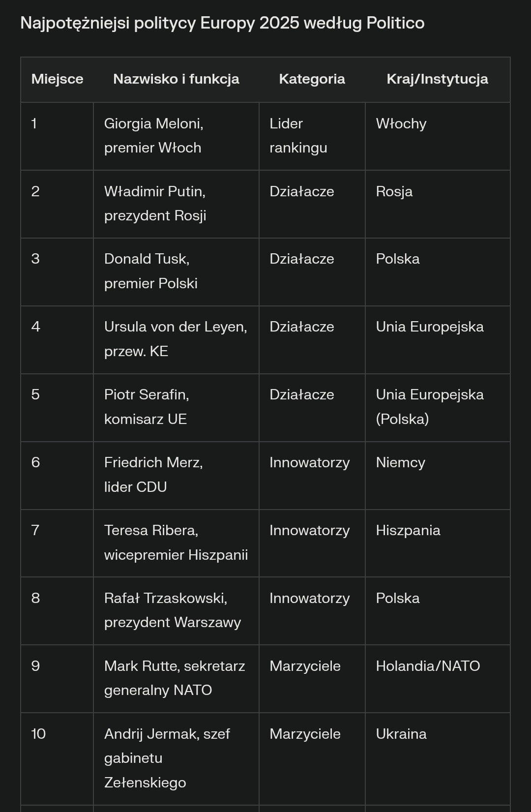Select the Mark Rutte name cell
This screenshot has height=812, width=531.
[174, 678]
